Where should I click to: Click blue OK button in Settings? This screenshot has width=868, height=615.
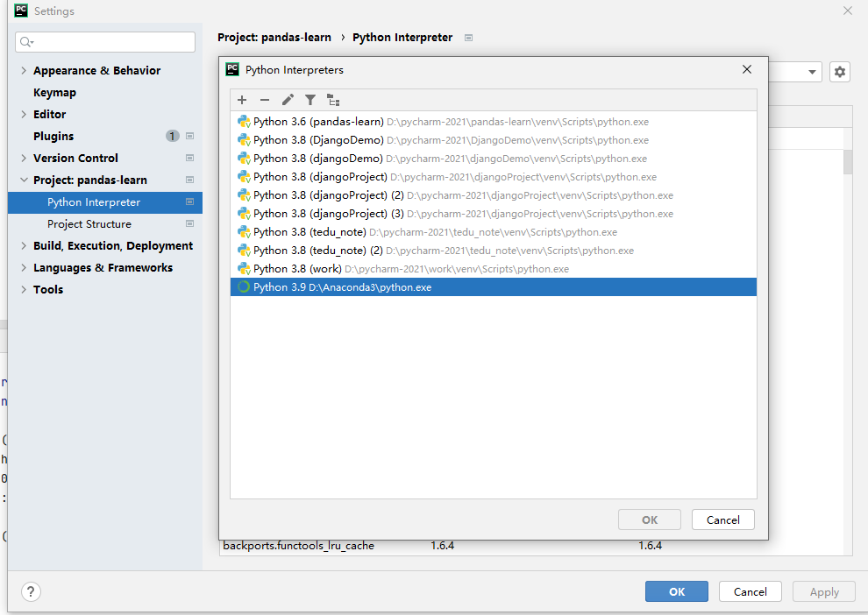coord(677,591)
